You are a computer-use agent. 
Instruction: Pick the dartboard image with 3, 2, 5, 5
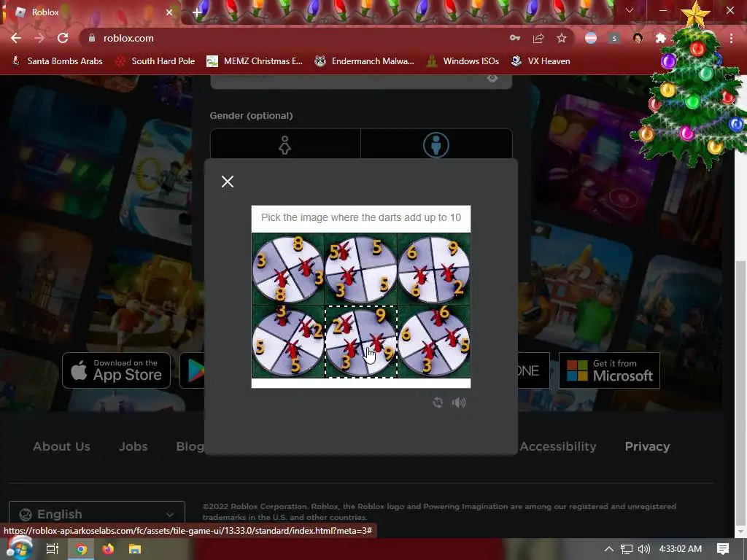point(287,342)
